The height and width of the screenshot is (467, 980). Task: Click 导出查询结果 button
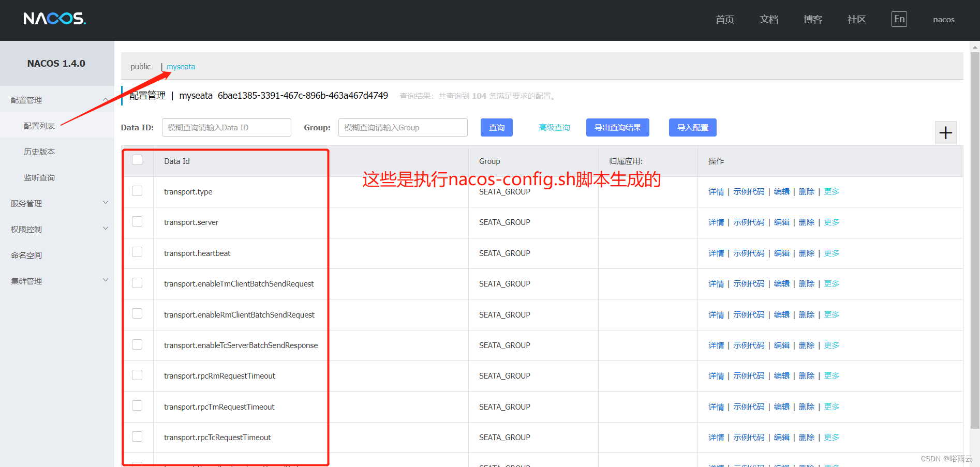click(618, 128)
